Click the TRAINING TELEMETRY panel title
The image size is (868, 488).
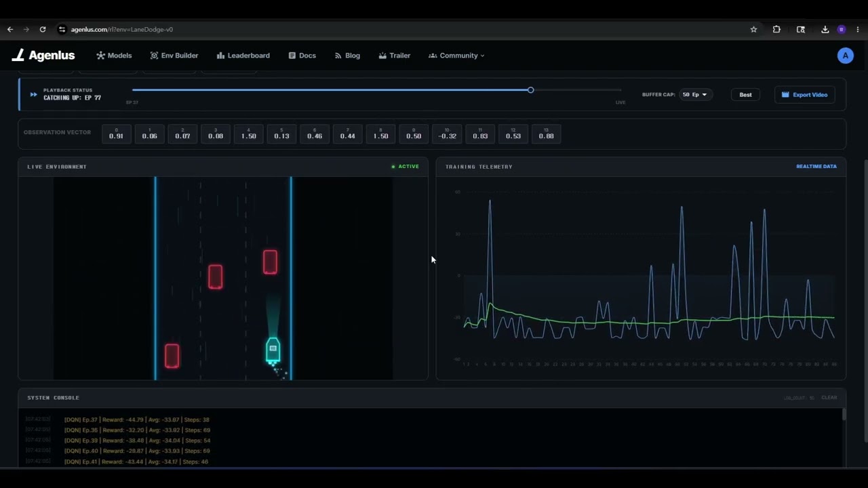[479, 167]
